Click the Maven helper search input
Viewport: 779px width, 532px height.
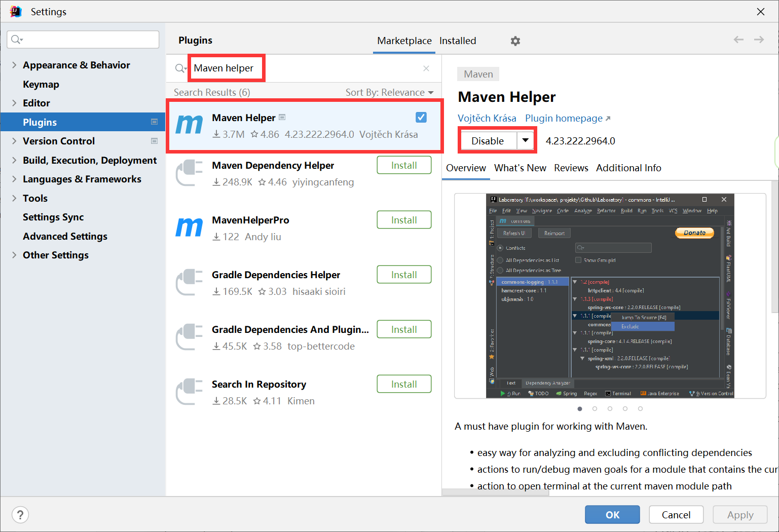[x=304, y=68]
